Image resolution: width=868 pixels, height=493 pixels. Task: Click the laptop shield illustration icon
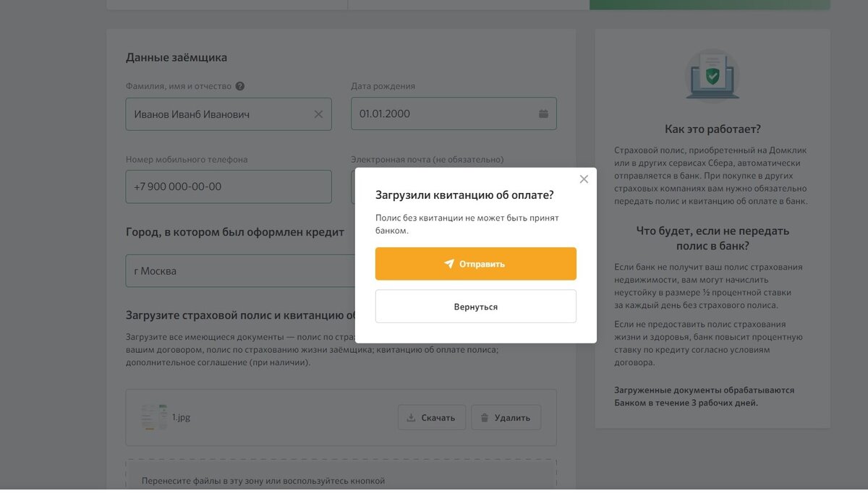712,76
